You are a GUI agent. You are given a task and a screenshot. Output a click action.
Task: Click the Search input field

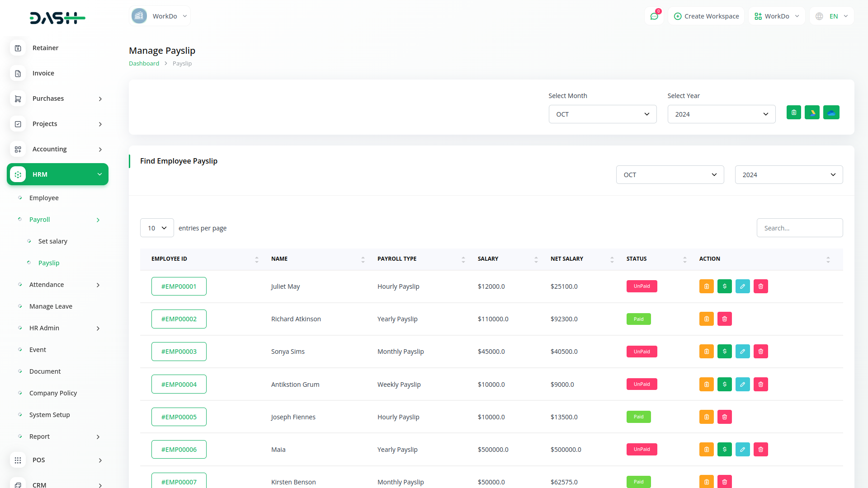(799, 228)
